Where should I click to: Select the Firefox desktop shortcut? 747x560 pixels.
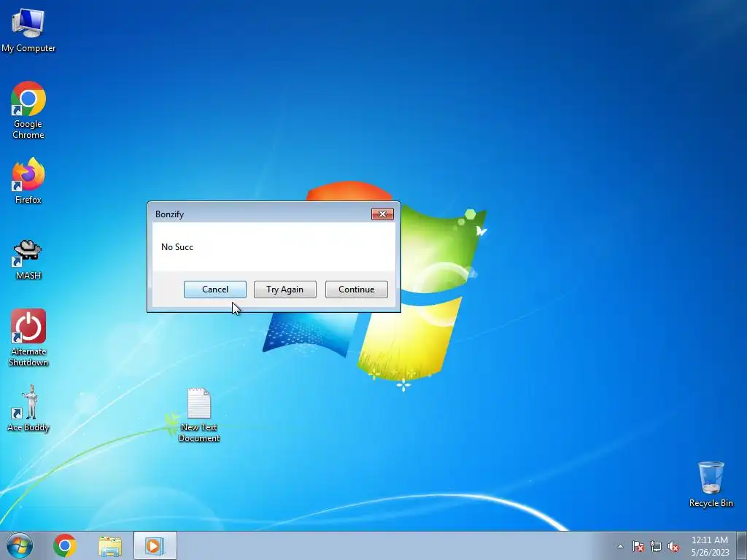click(28, 181)
